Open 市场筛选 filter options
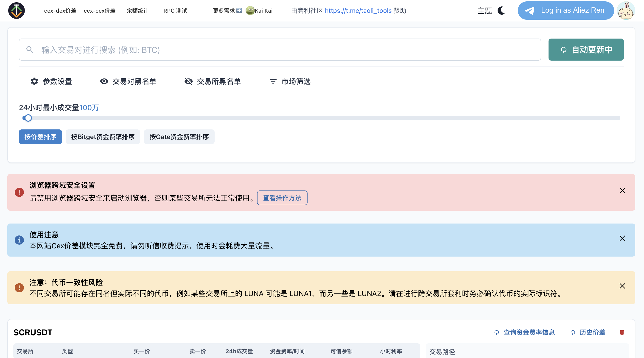644x358 pixels. tap(290, 81)
